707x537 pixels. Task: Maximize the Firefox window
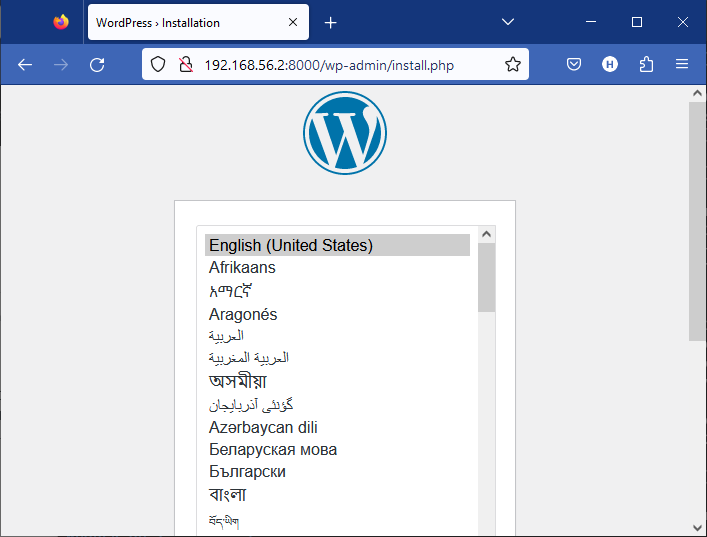tap(637, 22)
